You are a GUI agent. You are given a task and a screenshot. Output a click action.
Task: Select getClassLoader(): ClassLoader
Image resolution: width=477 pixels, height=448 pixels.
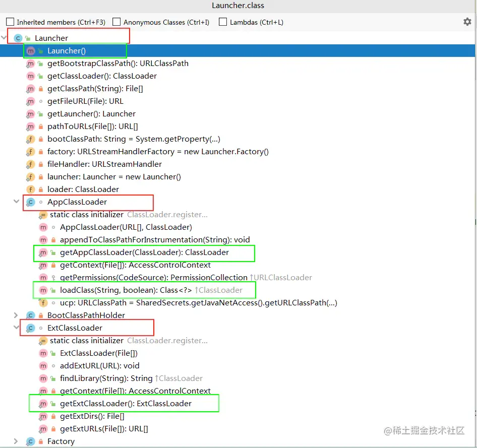(x=102, y=76)
